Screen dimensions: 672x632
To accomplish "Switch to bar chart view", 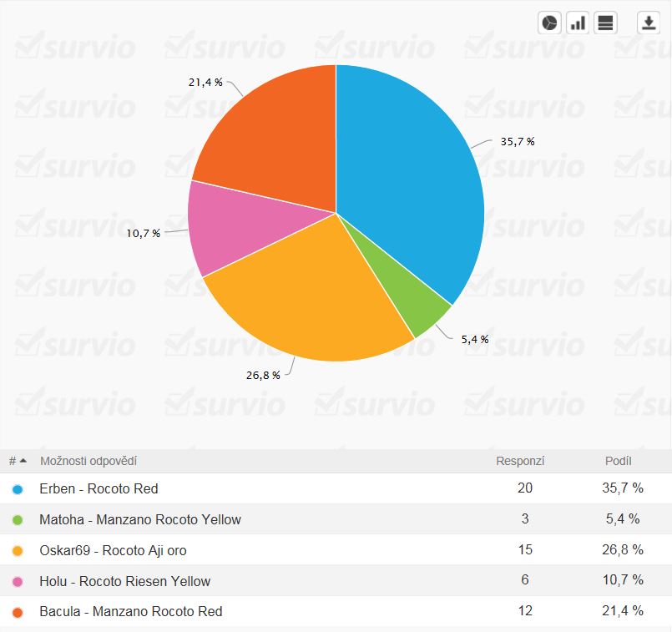I will 577,23.
